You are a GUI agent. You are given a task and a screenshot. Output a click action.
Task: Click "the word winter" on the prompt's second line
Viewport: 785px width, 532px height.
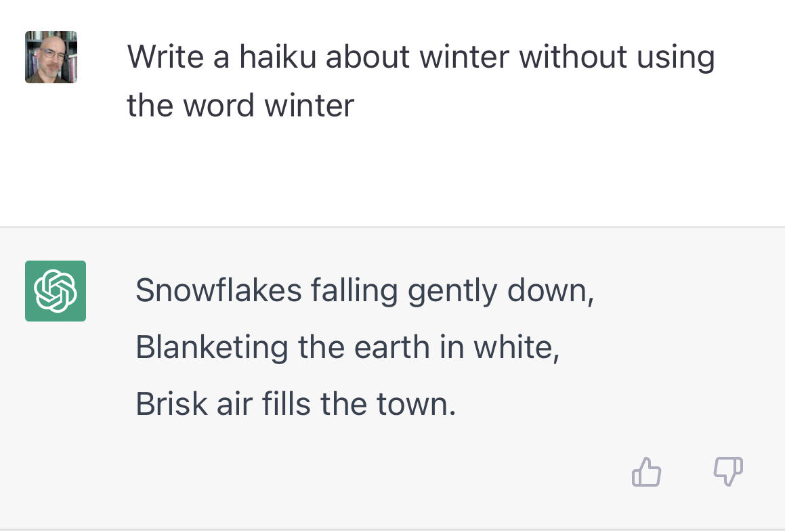tap(240, 106)
